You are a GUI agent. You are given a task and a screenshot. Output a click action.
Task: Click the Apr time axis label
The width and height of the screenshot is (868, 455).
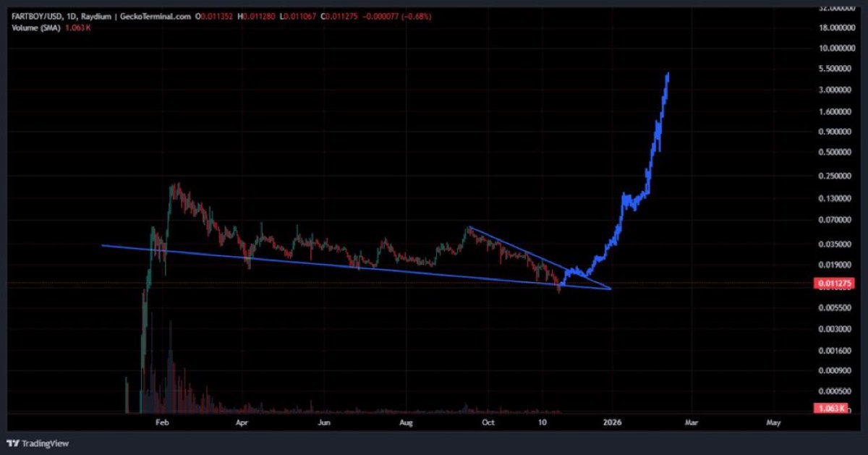[242, 421]
